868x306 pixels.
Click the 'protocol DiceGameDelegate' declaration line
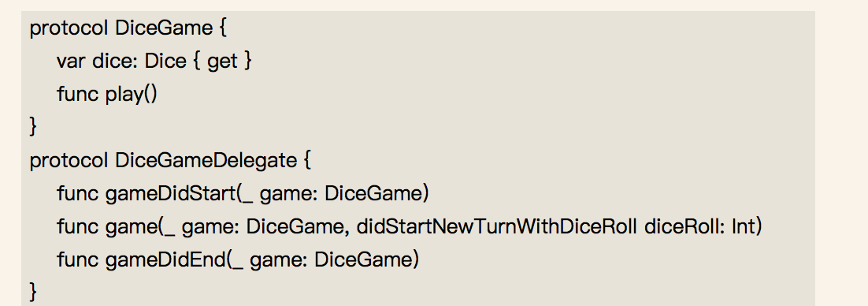pyautogui.click(x=170, y=160)
